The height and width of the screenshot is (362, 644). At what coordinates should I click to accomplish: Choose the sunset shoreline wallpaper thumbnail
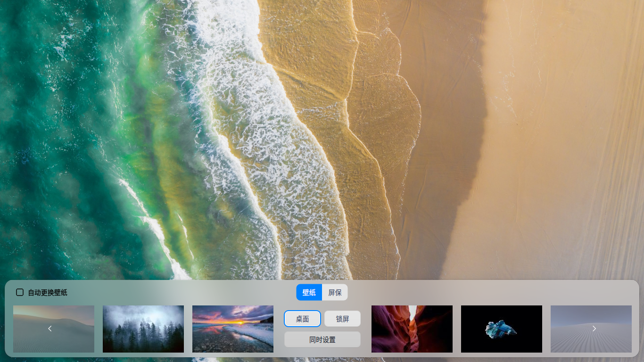[x=232, y=329]
